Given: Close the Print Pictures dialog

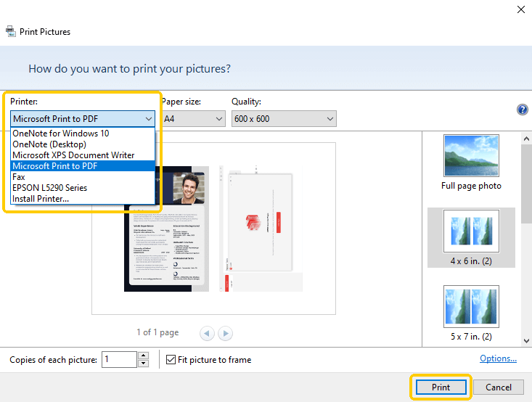Looking at the screenshot, I should (x=521, y=9).
